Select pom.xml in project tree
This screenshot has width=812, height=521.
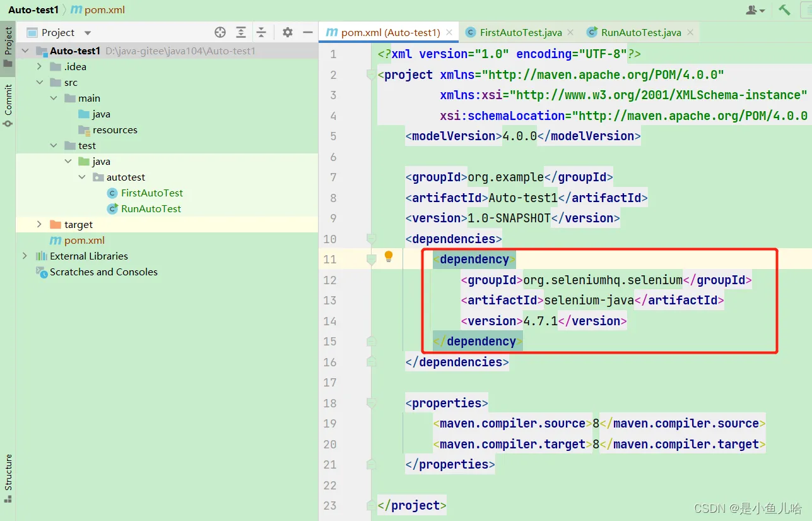click(77, 240)
